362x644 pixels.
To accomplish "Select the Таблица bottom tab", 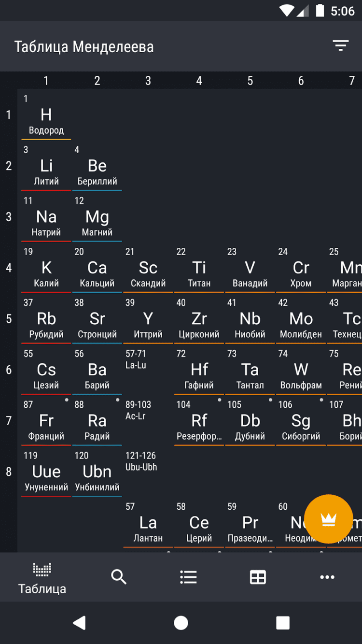I will click(42, 578).
